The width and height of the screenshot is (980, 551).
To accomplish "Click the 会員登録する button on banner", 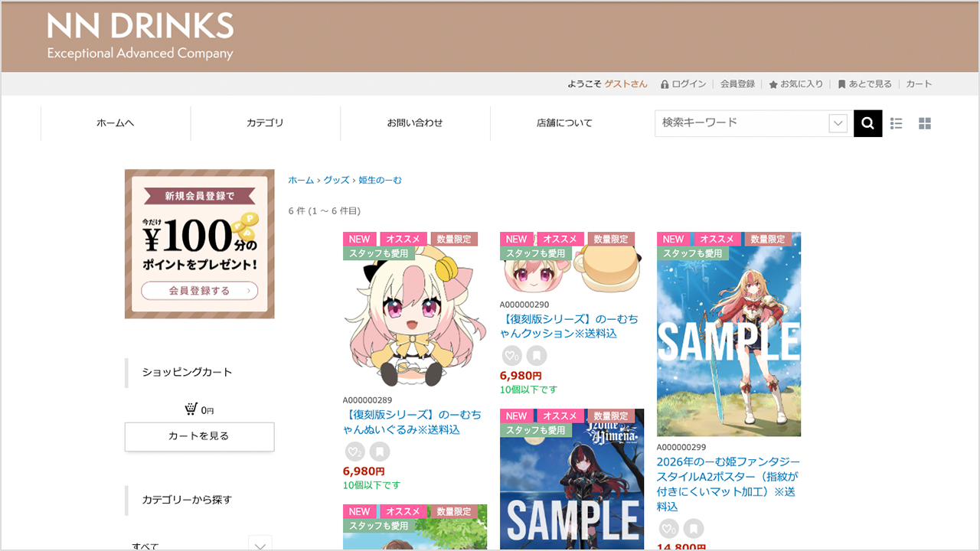I will coord(199,291).
